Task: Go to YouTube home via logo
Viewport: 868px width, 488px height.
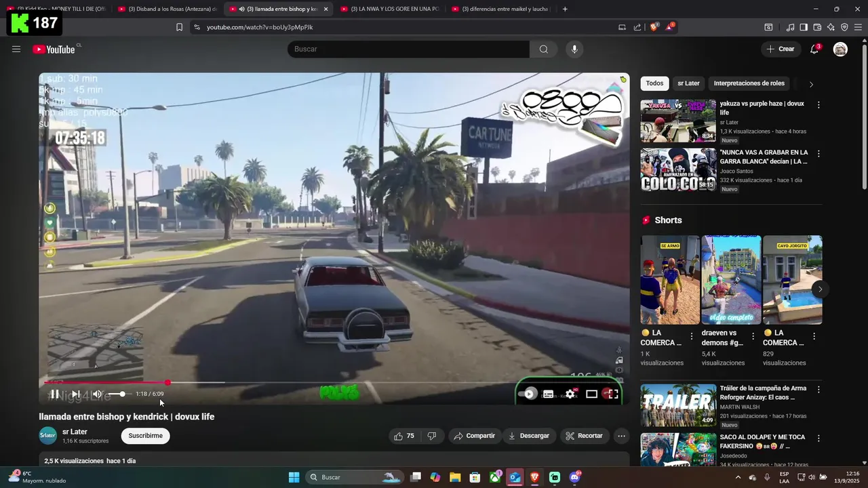Action: (x=54, y=49)
